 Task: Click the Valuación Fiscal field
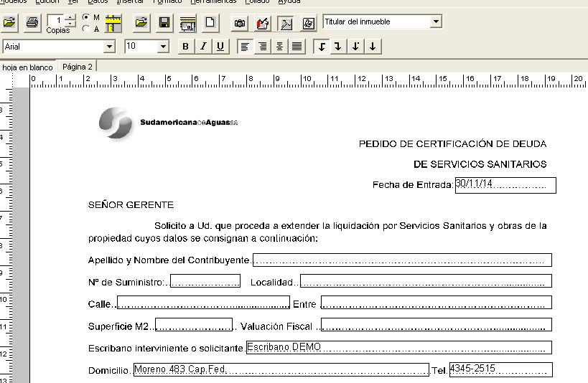[437, 324]
